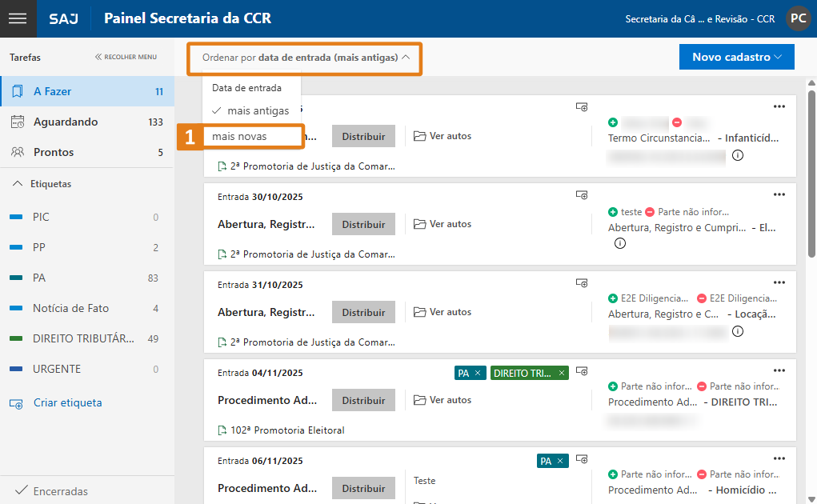
Task: Switch to the Aguardando task list
Action: pos(66,122)
